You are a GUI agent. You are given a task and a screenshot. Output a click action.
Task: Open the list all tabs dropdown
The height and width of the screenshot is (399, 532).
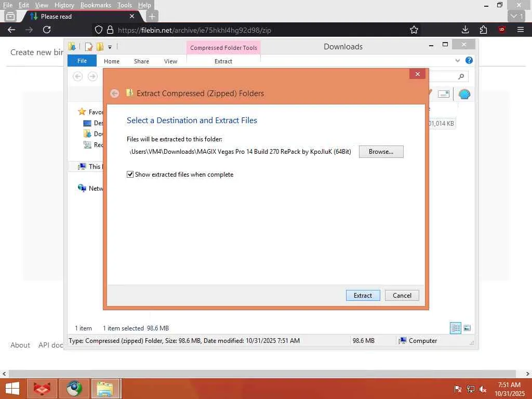[x=516, y=16]
